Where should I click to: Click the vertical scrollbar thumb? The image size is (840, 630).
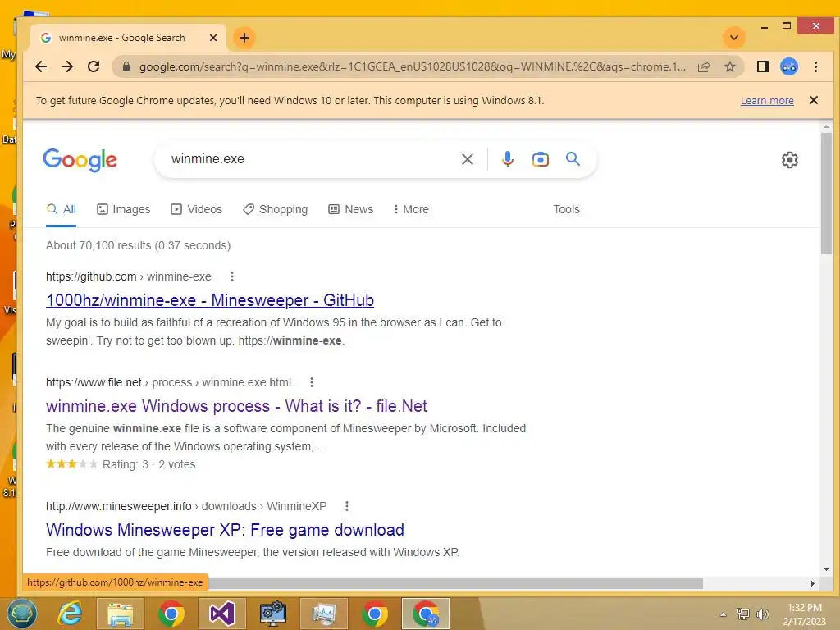click(x=826, y=193)
